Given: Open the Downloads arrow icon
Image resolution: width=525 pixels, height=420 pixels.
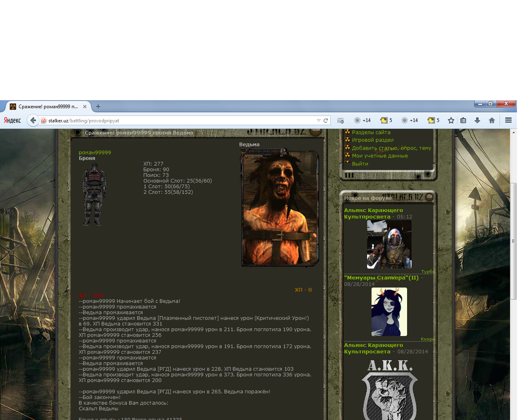Looking at the screenshot, I should (477, 120).
